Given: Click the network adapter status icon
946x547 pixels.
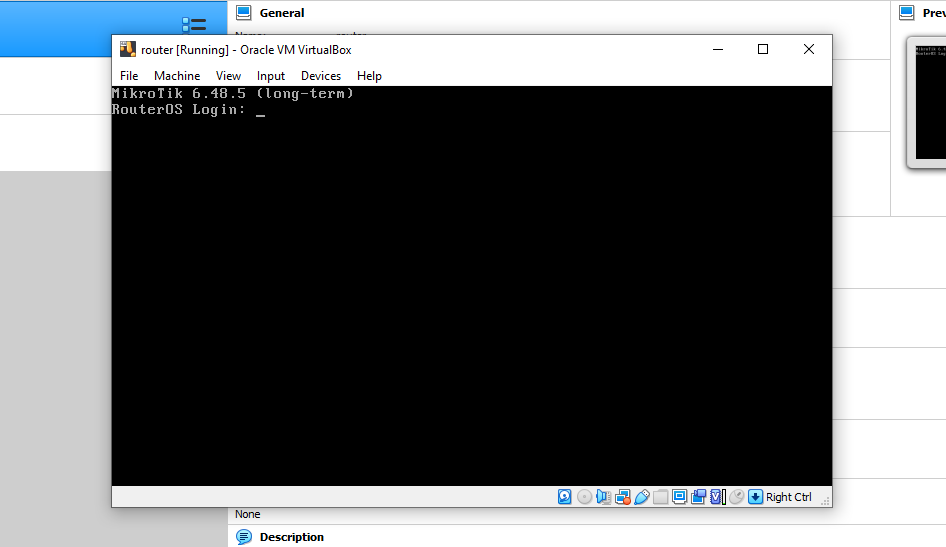Looking at the screenshot, I should pos(623,497).
